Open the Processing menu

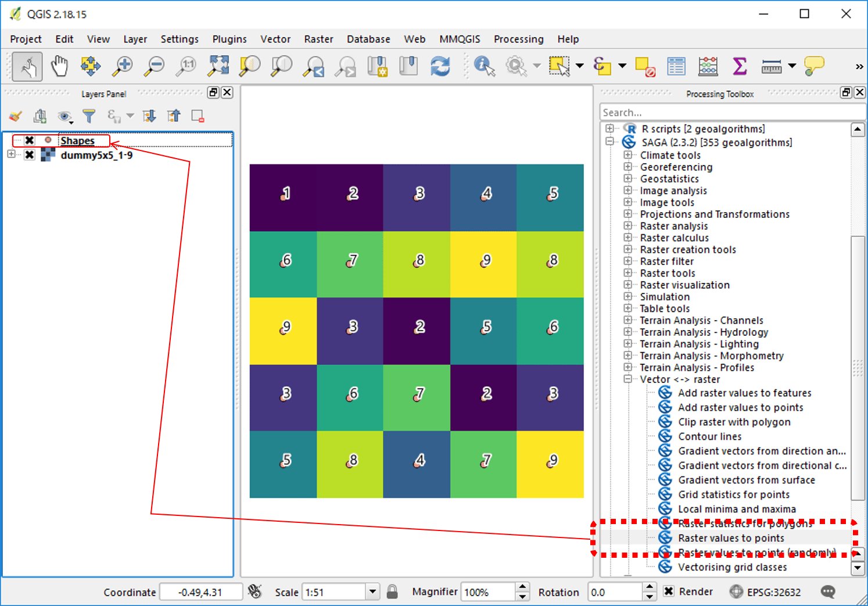tap(518, 39)
